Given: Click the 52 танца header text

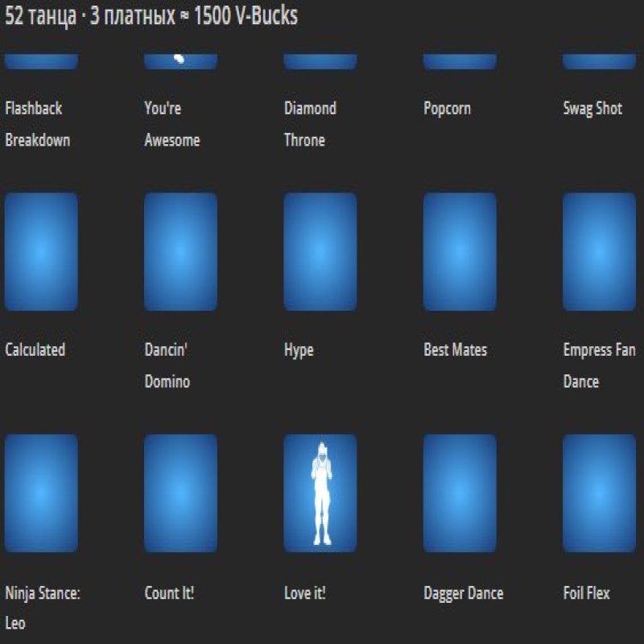Looking at the screenshot, I should coord(151,14).
